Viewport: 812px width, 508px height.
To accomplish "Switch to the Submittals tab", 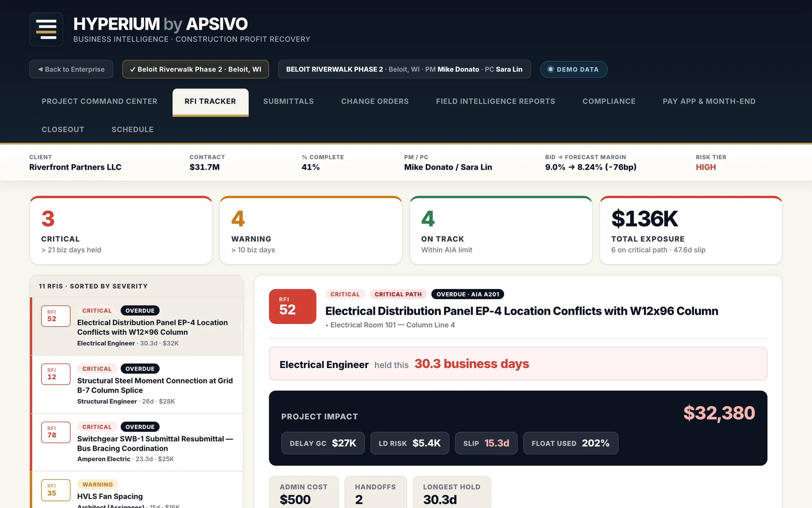I will pos(288,101).
